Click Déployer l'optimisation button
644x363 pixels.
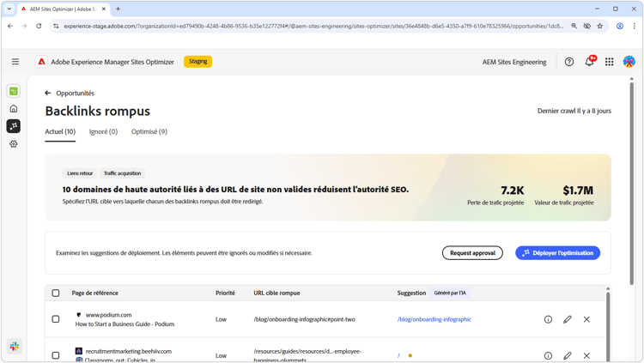click(558, 253)
